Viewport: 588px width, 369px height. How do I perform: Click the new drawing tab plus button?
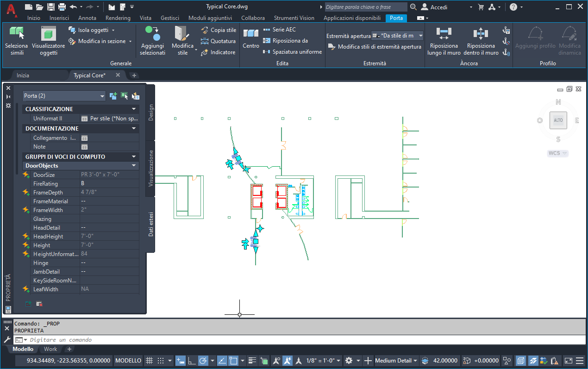pos(134,75)
